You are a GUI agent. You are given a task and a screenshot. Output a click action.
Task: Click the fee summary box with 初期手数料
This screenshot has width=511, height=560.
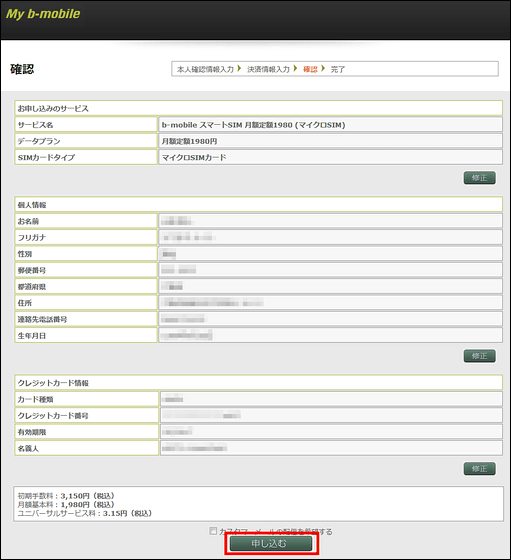[x=259, y=504]
